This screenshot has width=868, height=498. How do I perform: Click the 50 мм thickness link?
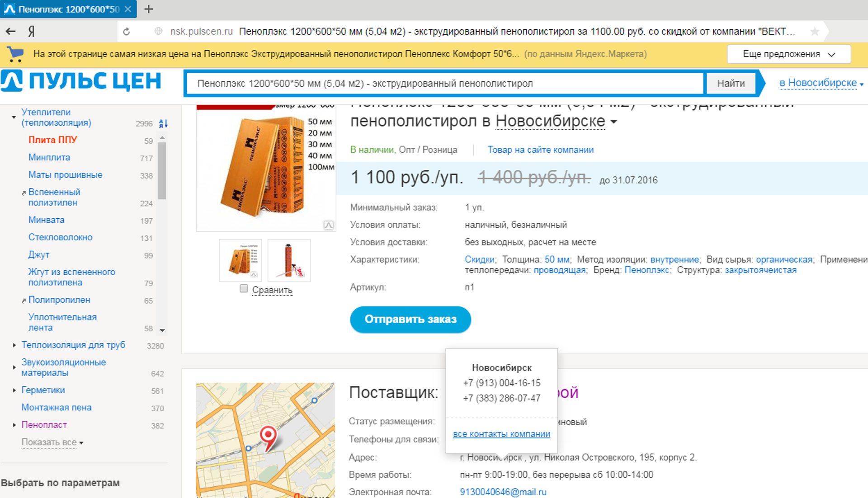(x=557, y=259)
